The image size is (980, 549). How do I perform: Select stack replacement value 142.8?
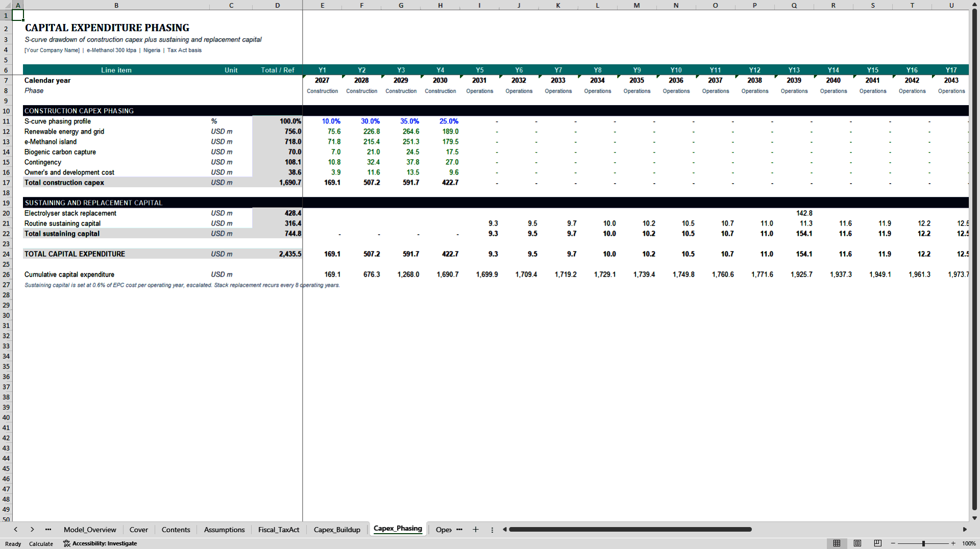(x=794, y=213)
